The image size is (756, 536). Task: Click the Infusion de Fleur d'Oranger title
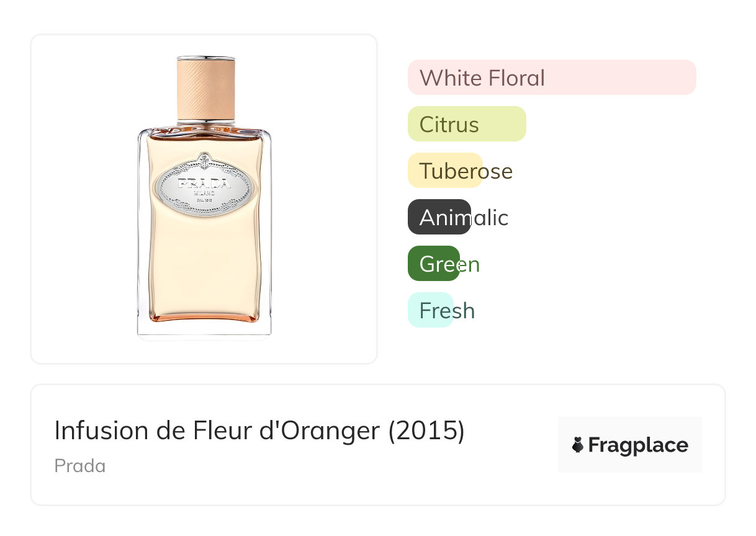pos(217,431)
